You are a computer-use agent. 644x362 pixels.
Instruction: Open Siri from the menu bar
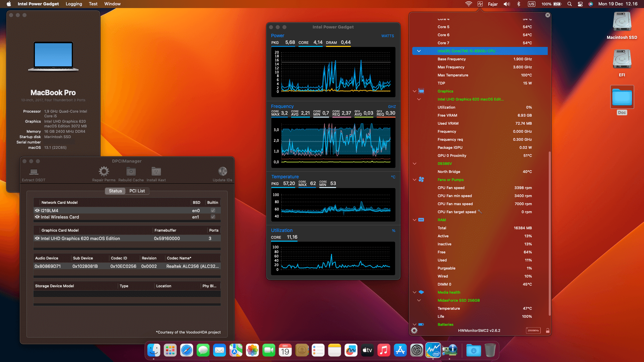591,4
